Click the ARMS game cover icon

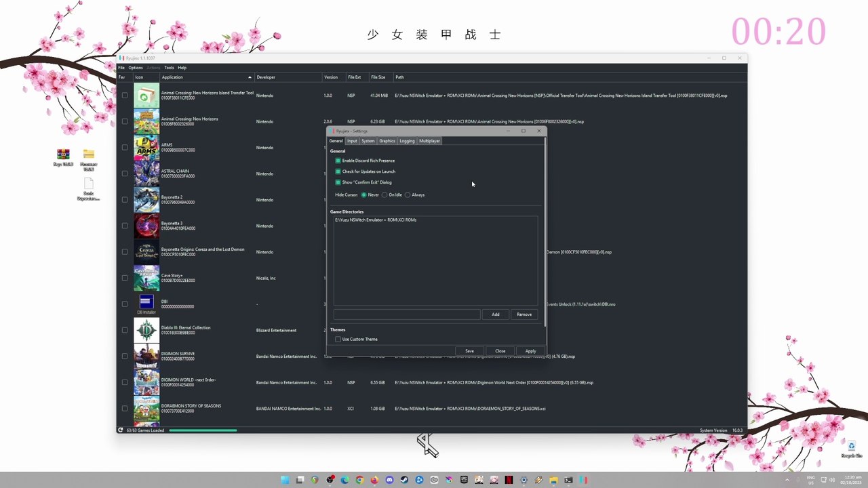click(146, 148)
